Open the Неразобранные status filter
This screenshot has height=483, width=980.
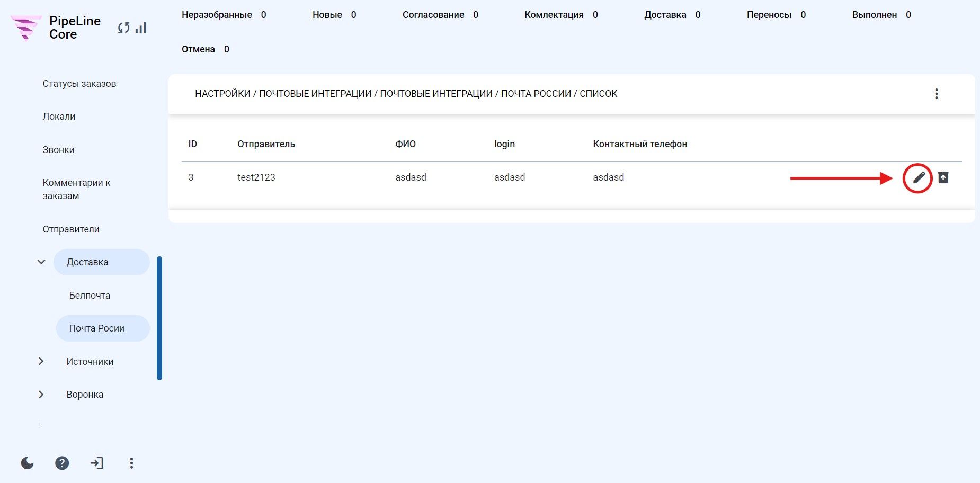pyautogui.click(x=224, y=15)
